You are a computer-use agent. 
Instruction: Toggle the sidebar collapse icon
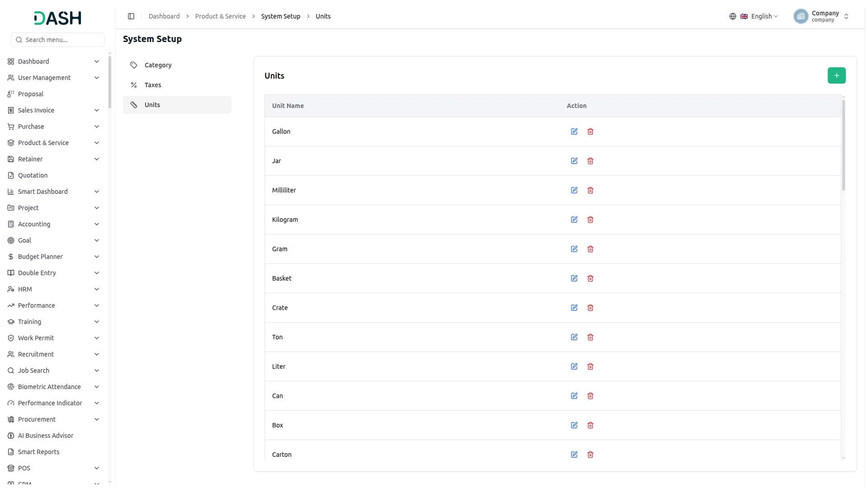(x=131, y=16)
